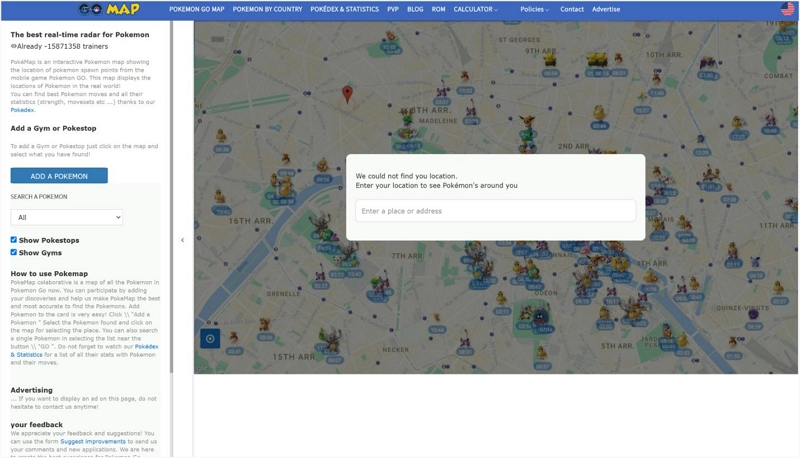Click the Pidgey with 06:36 timer

pos(221,136)
